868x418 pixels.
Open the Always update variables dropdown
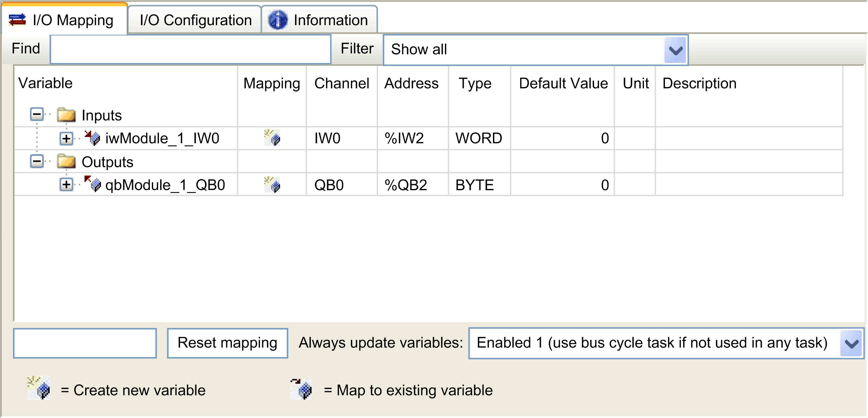[x=851, y=343]
